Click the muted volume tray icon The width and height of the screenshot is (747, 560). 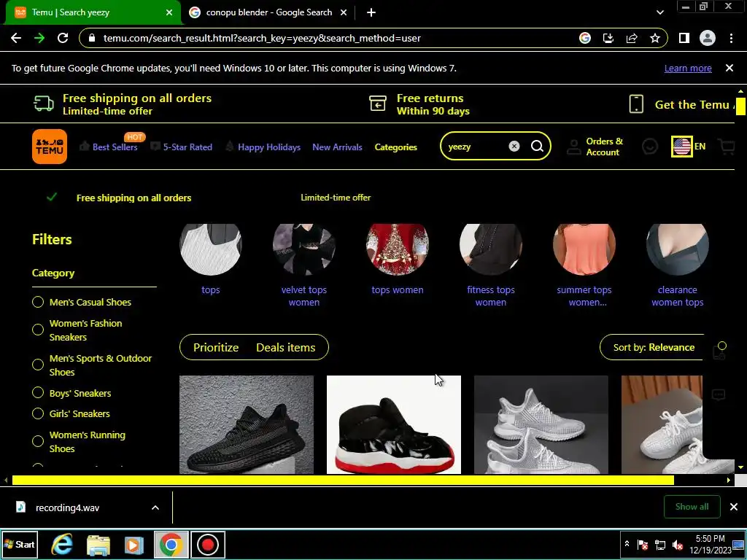point(678,545)
